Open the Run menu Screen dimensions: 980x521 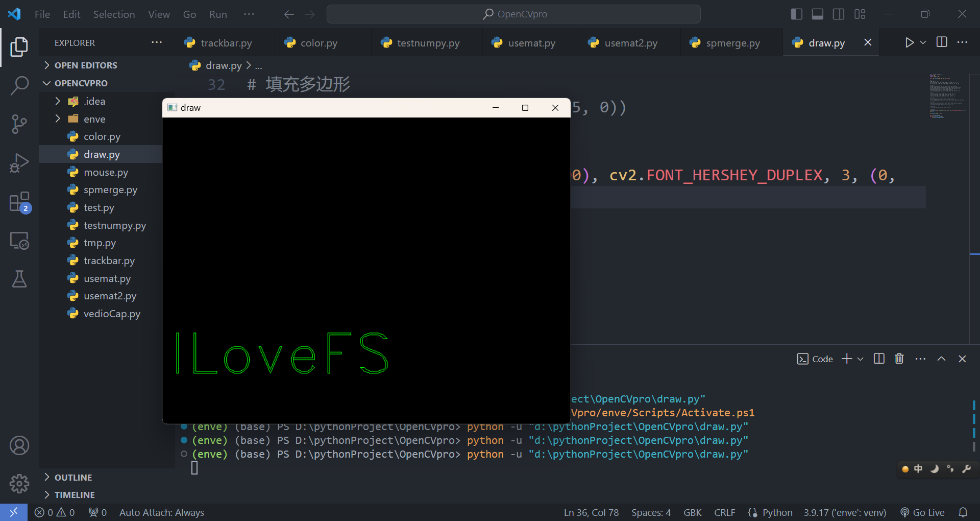tap(218, 14)
